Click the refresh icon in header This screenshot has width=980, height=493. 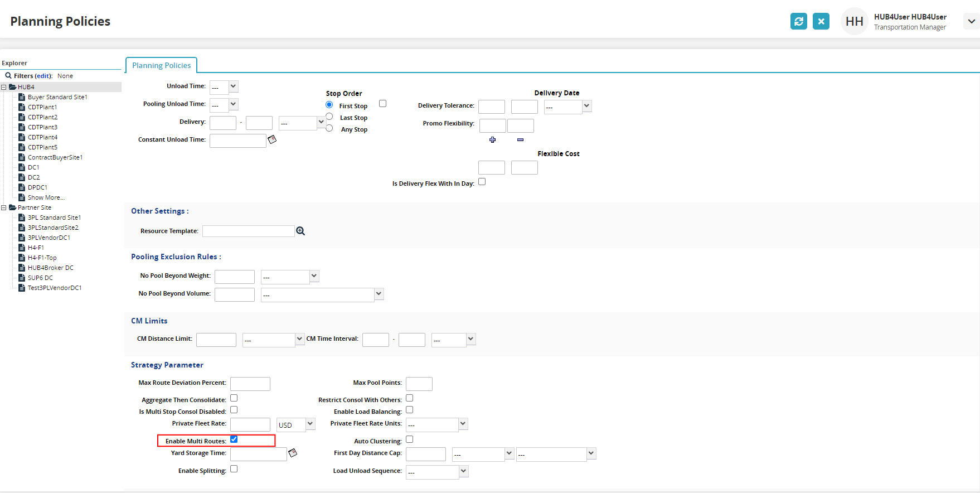798,21
